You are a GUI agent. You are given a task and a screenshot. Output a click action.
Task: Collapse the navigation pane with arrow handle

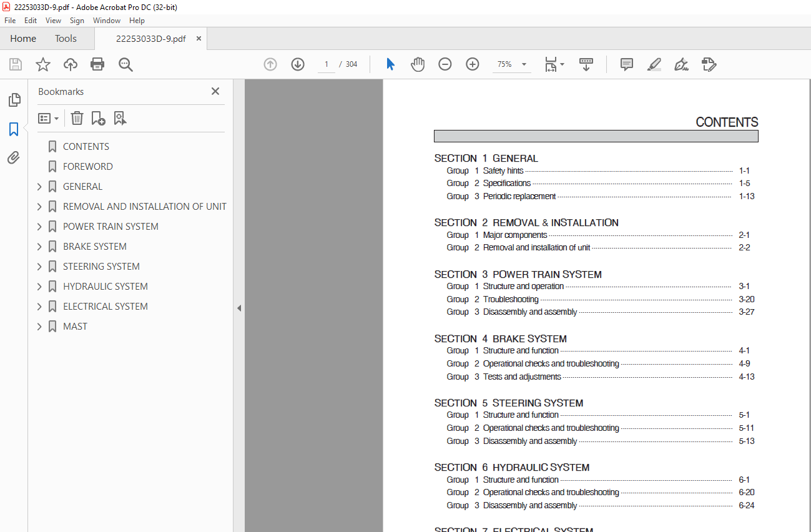tap(238, 308)
